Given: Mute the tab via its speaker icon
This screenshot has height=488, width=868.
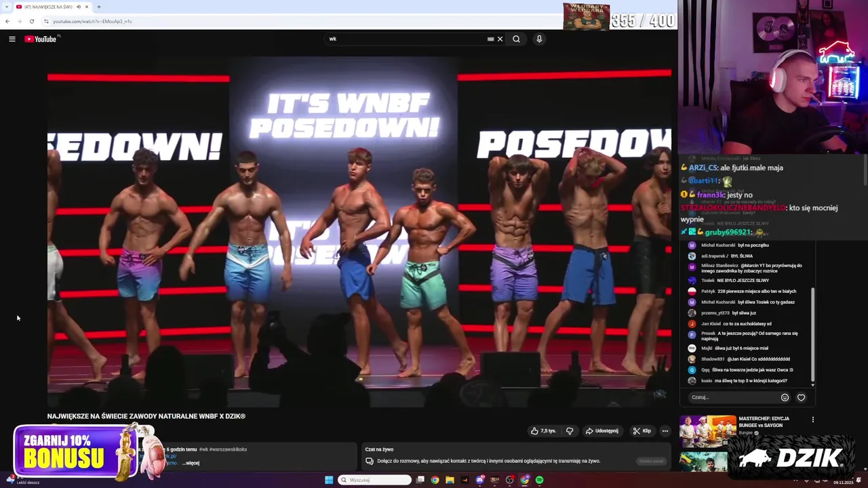Looking at the screenshot, I should click(79, 7).
